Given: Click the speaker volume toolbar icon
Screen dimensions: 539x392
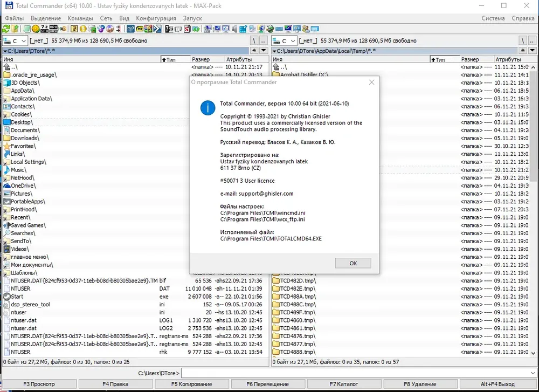Looking at the screenshot, I should (x=234, y=29).
